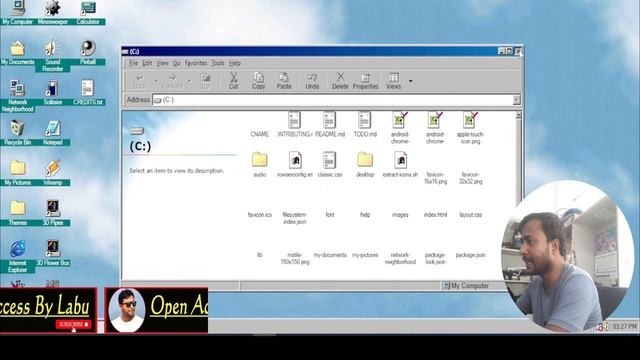Select README.md file
The width and height of the screenshot is (640, 360).
pyautogui.click(x=330, y=124)
